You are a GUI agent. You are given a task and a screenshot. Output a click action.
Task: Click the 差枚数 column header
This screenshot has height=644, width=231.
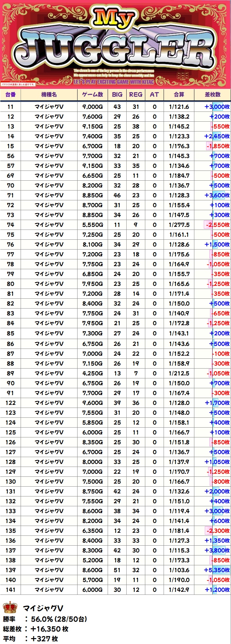(x=212, y=94)
